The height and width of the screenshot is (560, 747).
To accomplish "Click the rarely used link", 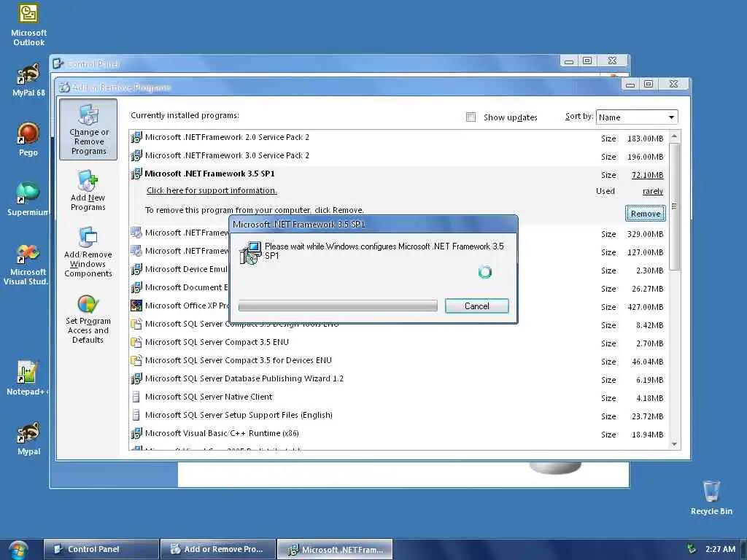I will (653, 192).
